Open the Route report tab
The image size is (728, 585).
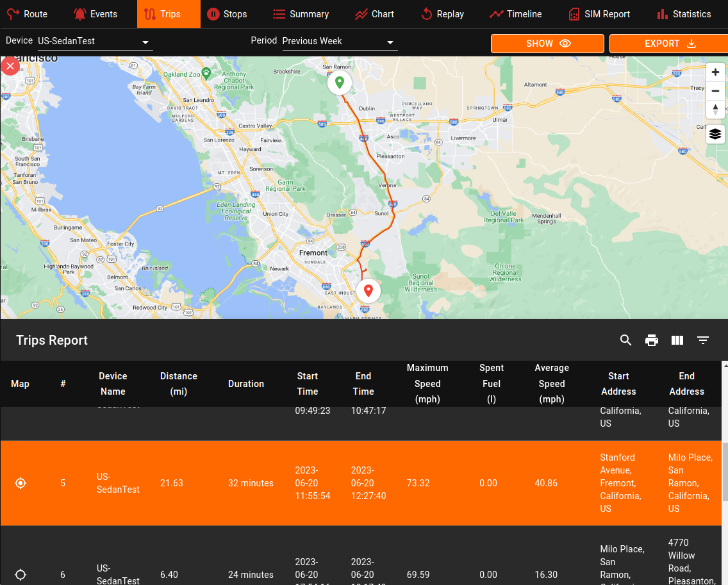point(28,14)
